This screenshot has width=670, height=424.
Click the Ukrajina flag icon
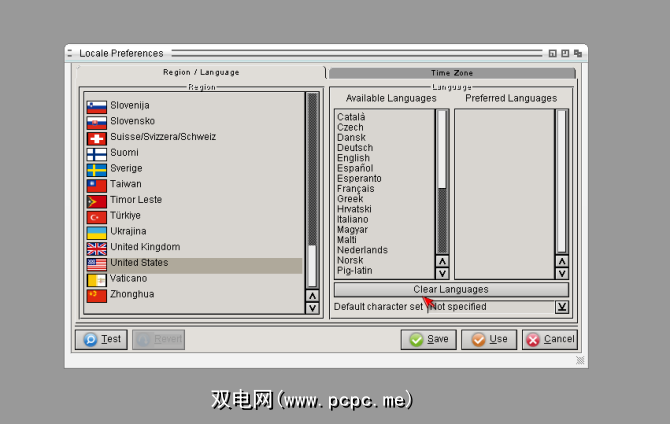coord(97,233)
